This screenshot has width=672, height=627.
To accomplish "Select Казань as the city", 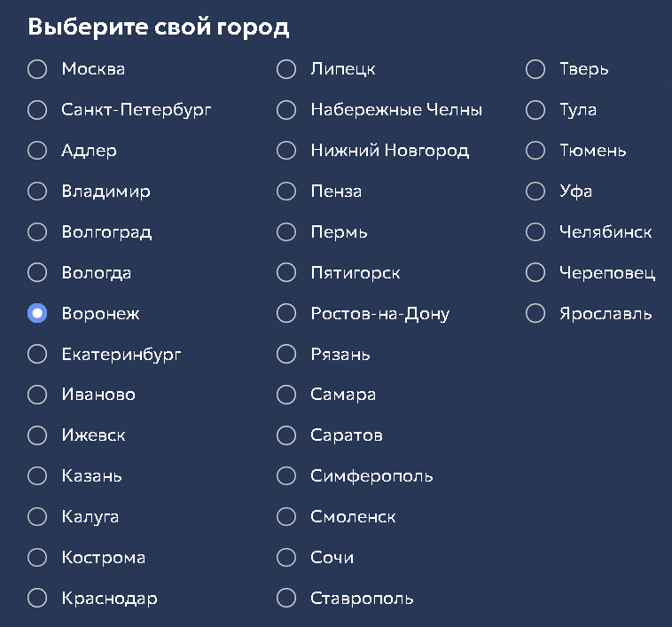I will pyautogui.click(x=37, y=476).
